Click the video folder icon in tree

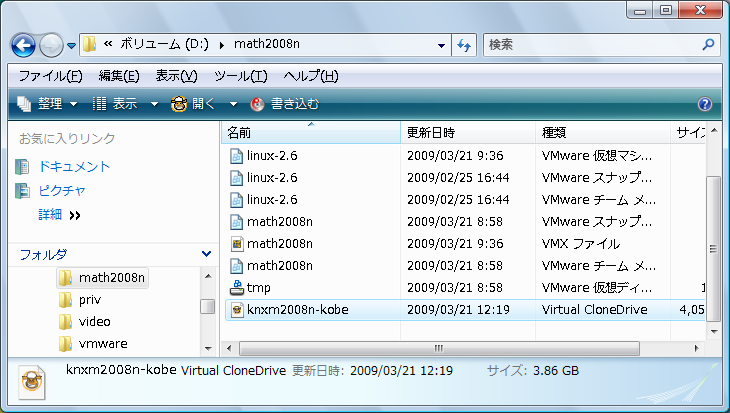(65, 322)
